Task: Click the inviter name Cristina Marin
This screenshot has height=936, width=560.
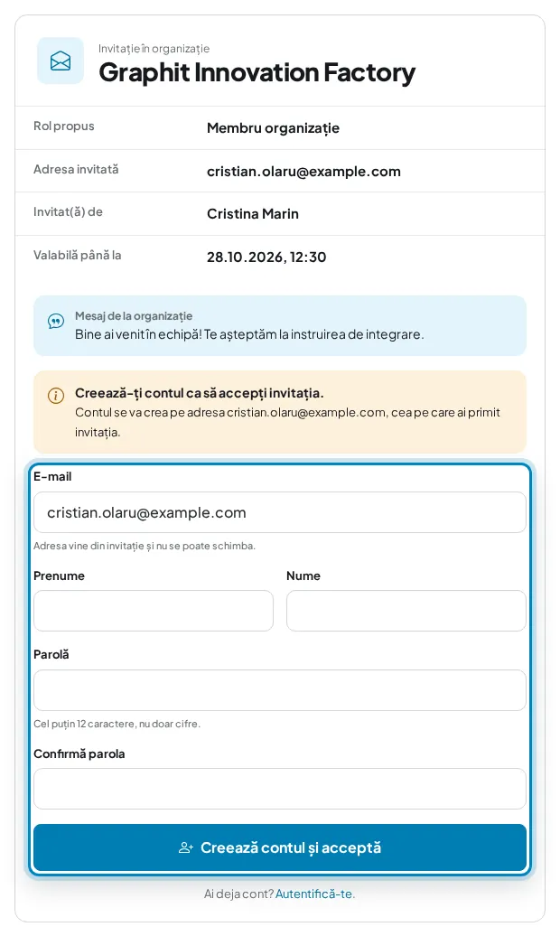Action: [x=253, y=214]
